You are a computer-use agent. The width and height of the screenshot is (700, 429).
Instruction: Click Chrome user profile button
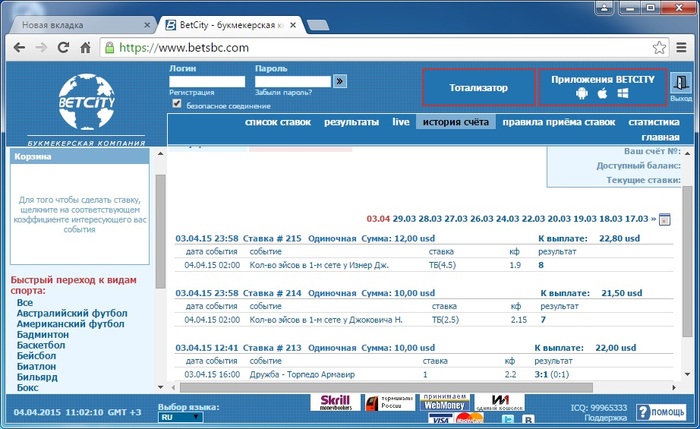[x=604, y=7]
